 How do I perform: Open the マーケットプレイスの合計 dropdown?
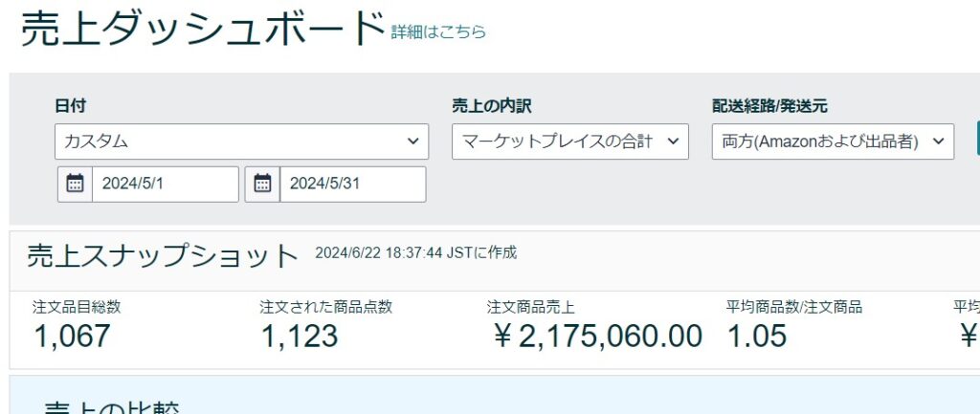tap(569, 142)
